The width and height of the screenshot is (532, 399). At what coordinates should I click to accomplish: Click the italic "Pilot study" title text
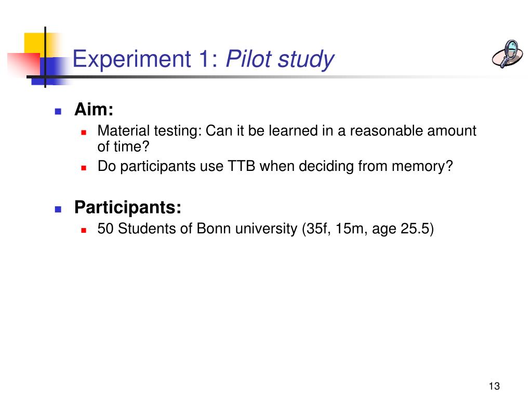pos(280,59)
